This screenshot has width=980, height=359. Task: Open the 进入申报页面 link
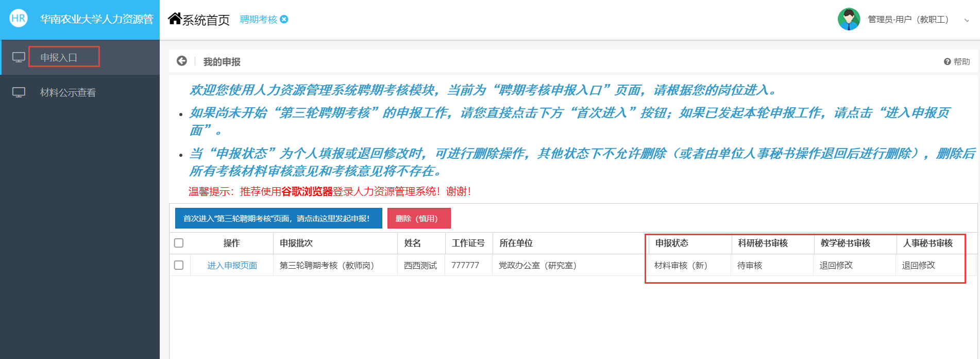click(232, 265)
